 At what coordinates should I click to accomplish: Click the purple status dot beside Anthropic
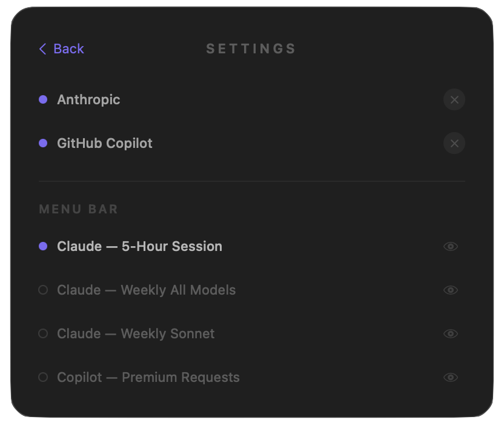42,99
